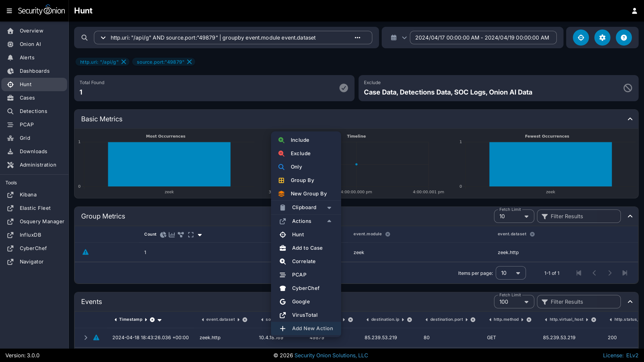Select Exclude from the context menu

coord(301,154)
